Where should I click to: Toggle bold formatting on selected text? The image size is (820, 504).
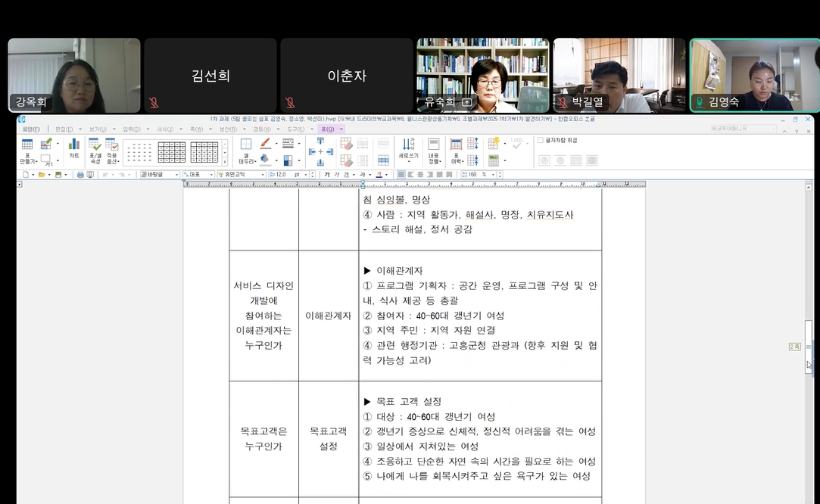click(326, 173)
